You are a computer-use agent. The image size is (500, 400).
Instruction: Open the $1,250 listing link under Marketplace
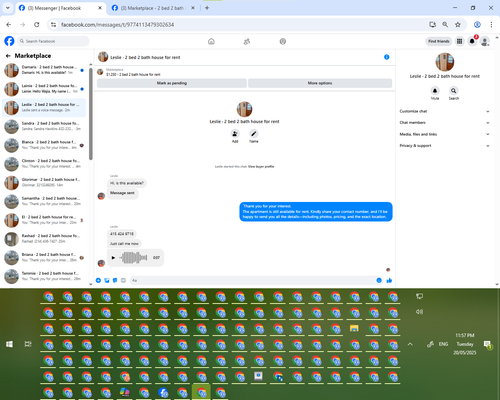(133, 74)
